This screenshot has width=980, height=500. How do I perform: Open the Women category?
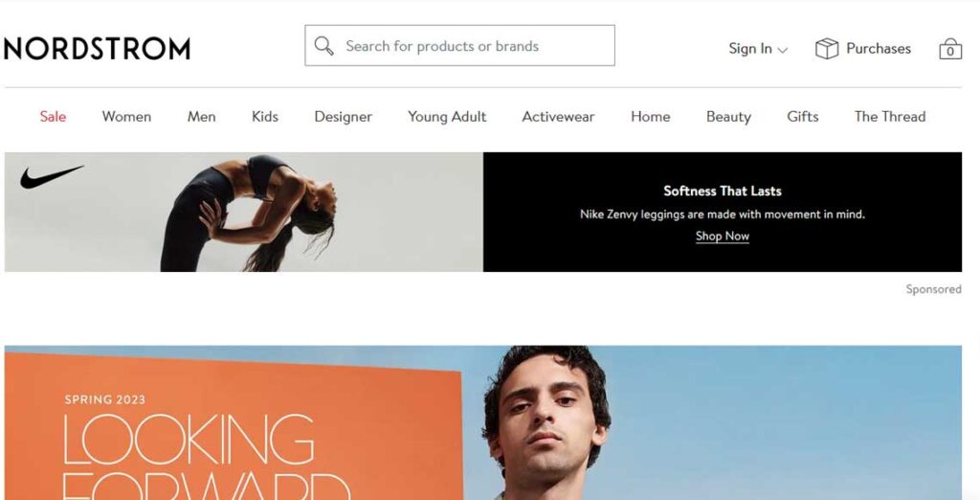[126, 117]
